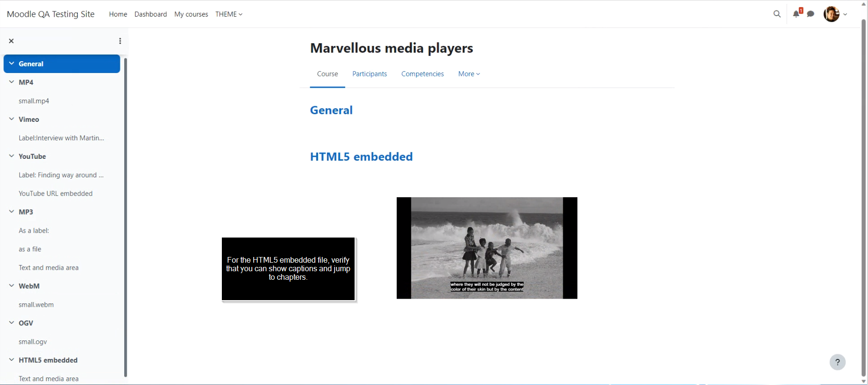Select MP4 section in course index
Screen dimensions: 868x385
[x=26, y=82]
